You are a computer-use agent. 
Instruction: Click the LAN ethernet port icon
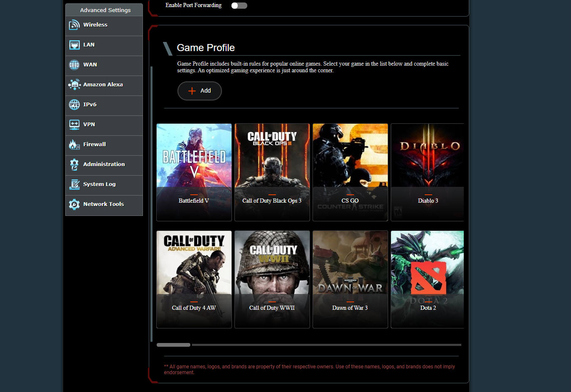tap(74, 45)
